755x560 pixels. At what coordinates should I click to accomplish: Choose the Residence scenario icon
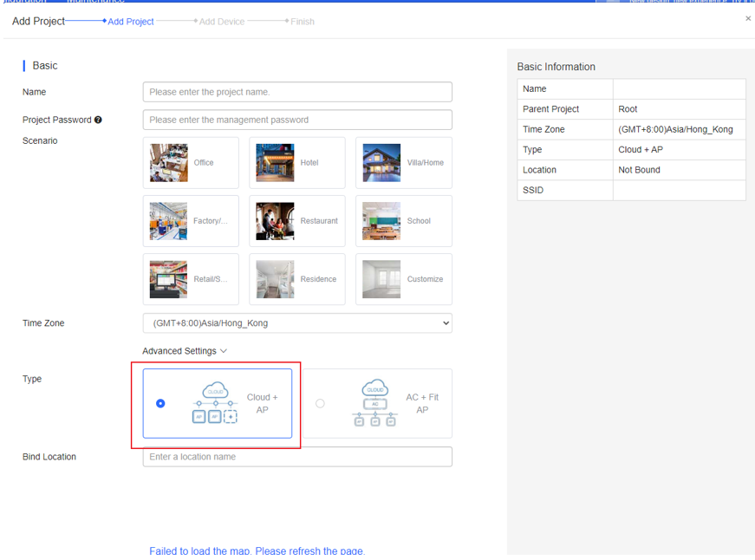(x=275, y=279)
